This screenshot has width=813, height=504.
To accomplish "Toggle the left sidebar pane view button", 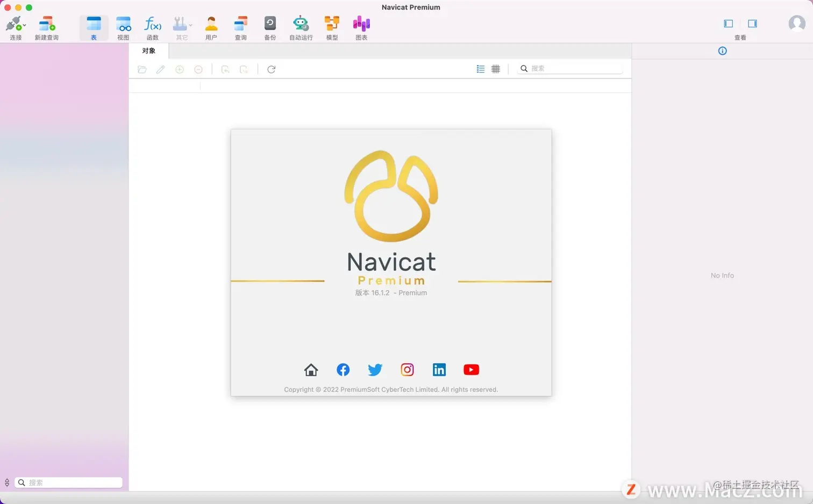I will 729,24.
